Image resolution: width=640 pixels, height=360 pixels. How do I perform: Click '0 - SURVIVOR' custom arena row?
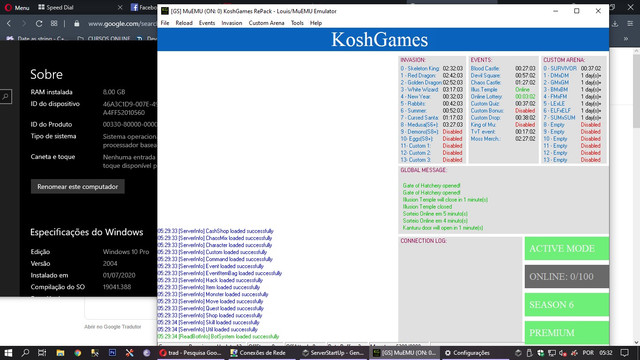pyautogui.click(x=572, y=69)
